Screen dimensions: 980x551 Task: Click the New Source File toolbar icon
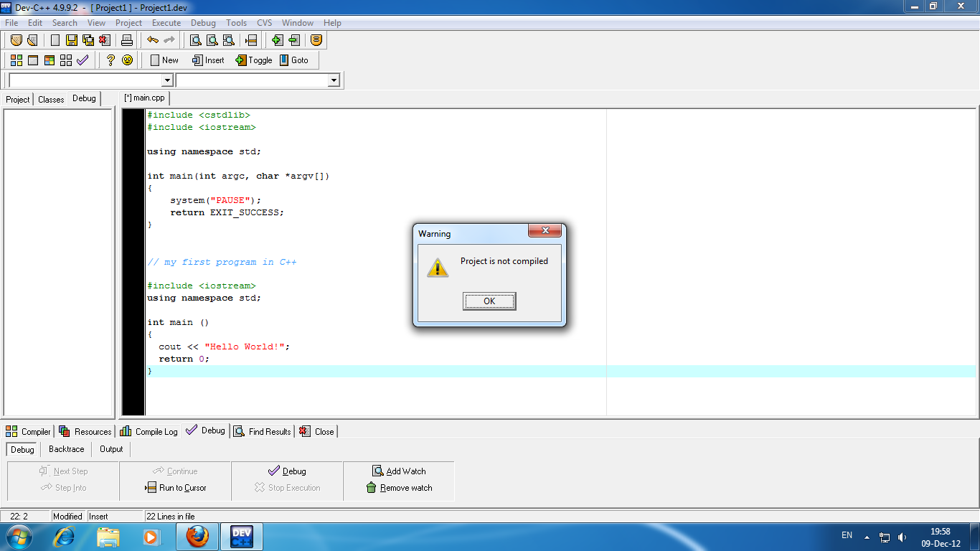click(55, 40)
